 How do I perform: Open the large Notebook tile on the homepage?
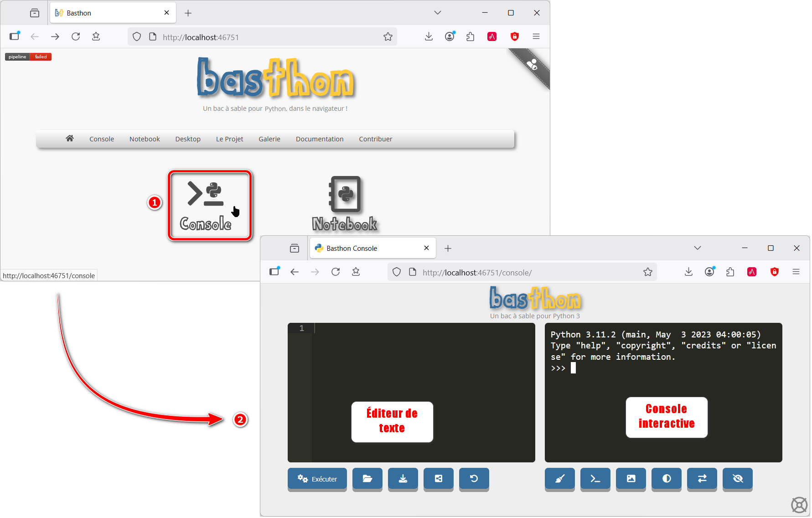tap(345, 204)
